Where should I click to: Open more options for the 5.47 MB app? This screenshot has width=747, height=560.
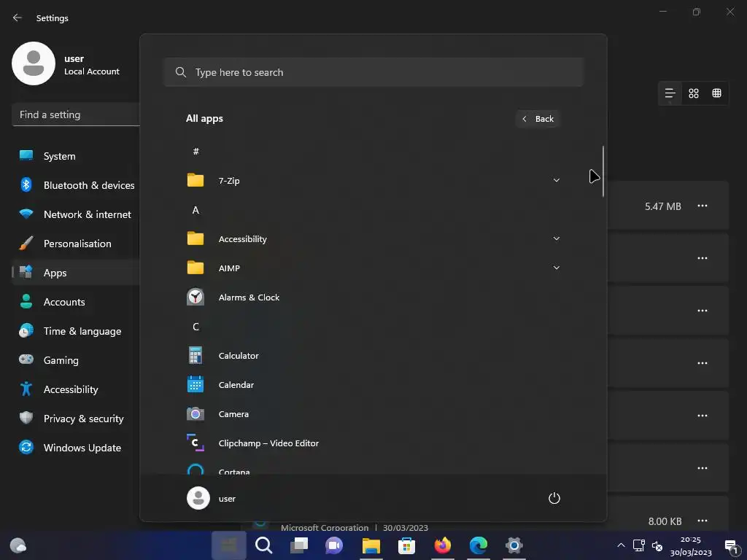pyautogui.click(x=703, y=206)
